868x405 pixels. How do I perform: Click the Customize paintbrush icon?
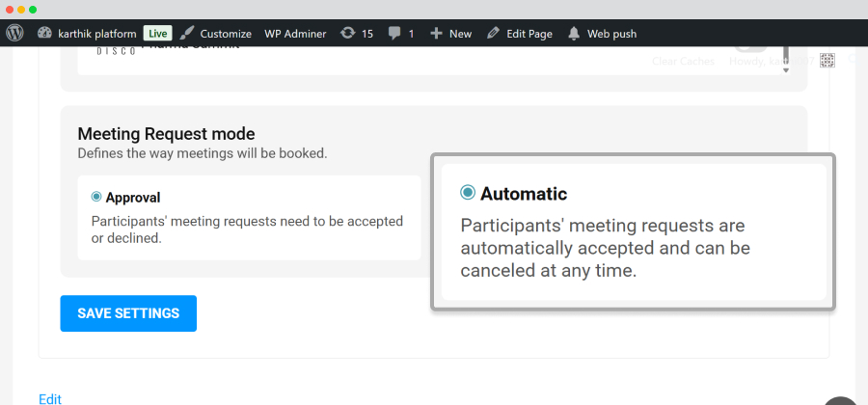point(187,33)
